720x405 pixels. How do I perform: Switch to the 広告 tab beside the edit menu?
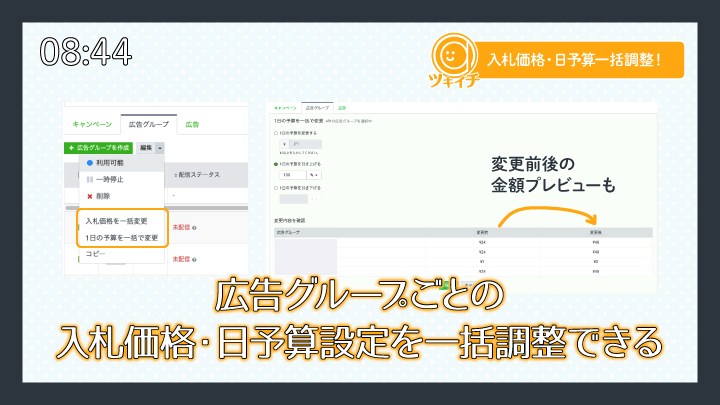192,124
